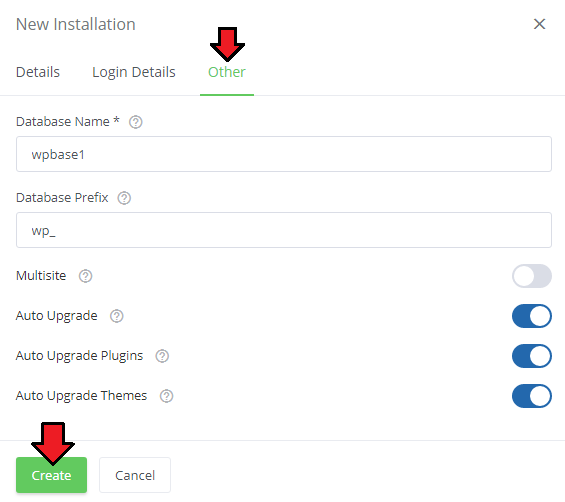The height and width of the screenshot is (502, 565).
Task: Close the New Installation dialog
Action: coord(539,24)
